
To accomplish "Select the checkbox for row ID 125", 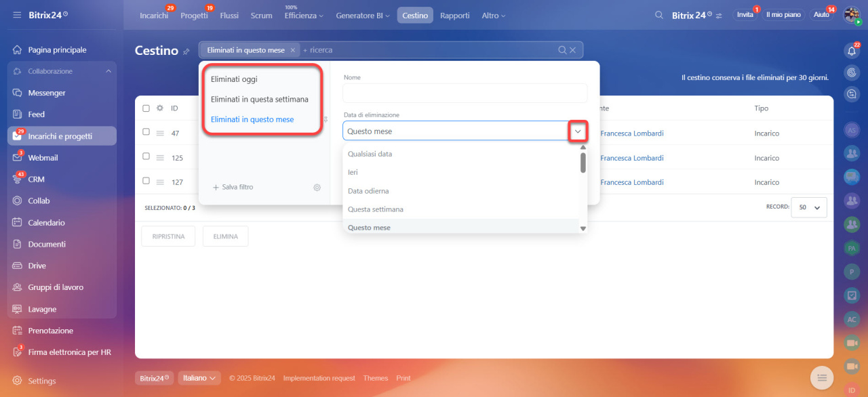I will pos(146,156).
